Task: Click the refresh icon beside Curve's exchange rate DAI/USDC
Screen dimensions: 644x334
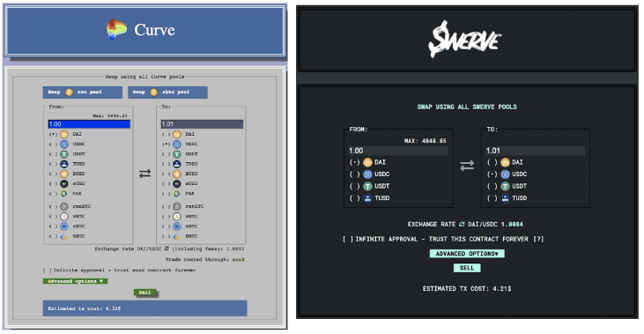Action: point(167,249)
